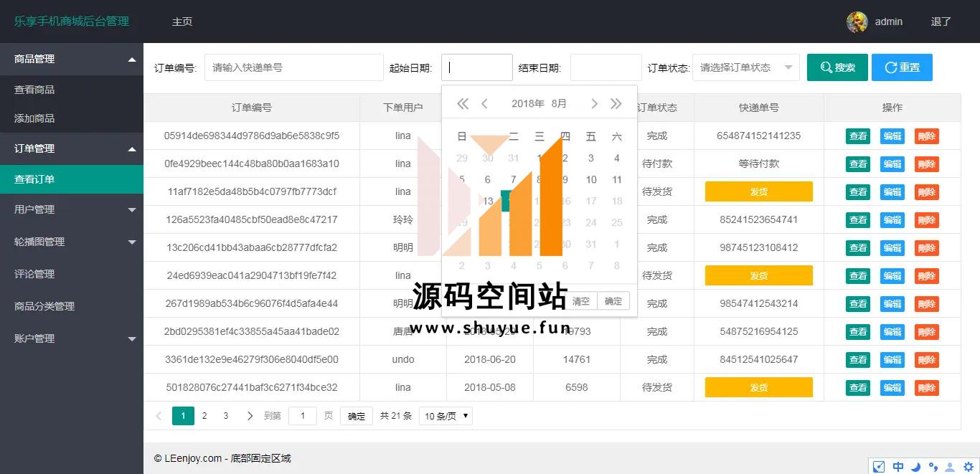Click order number 3361de132e9e46279f306e8040df5e00
This screenshot has height=474, width=980.
(x=252, y=359)
